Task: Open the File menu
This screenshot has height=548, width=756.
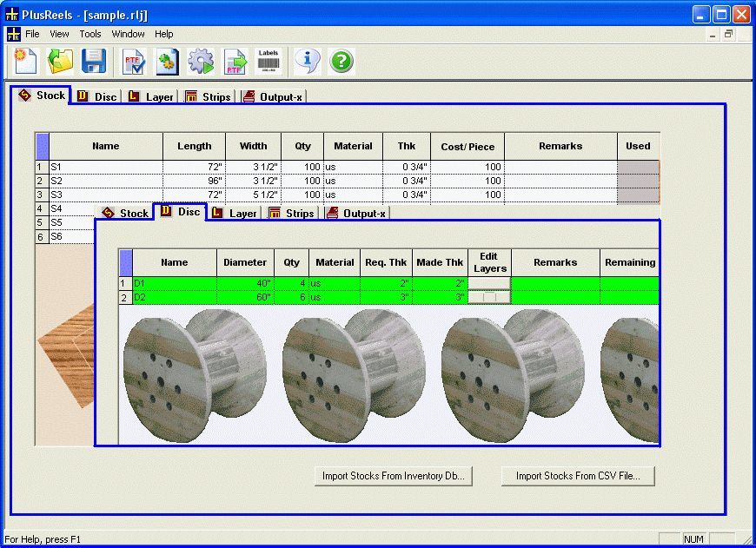Action: pos(32,34)
